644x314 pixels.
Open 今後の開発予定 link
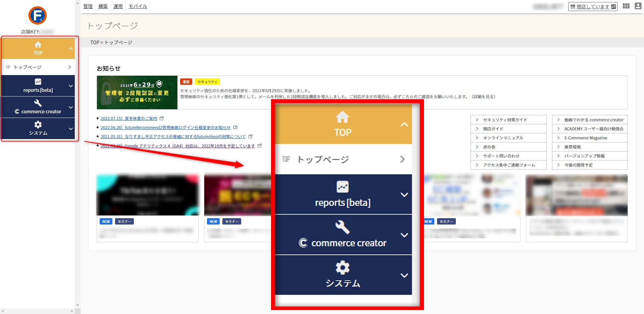(x=590, y=165)
